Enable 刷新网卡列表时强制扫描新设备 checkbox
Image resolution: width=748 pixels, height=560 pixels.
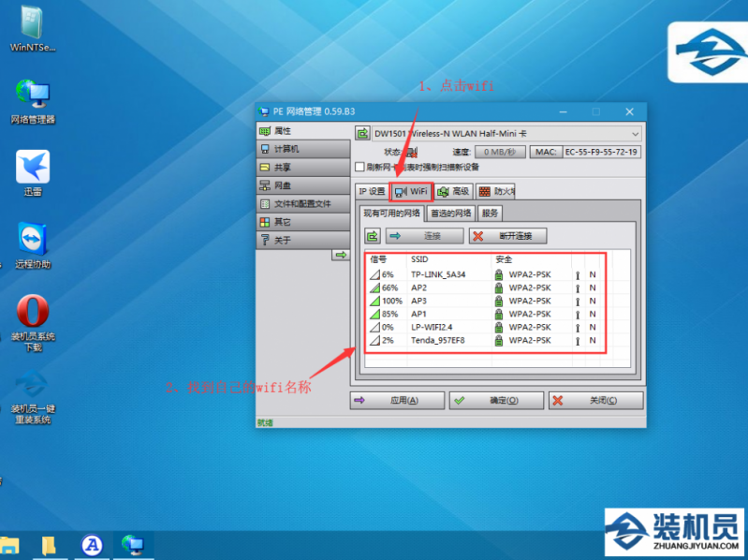[x=359, y=167]
